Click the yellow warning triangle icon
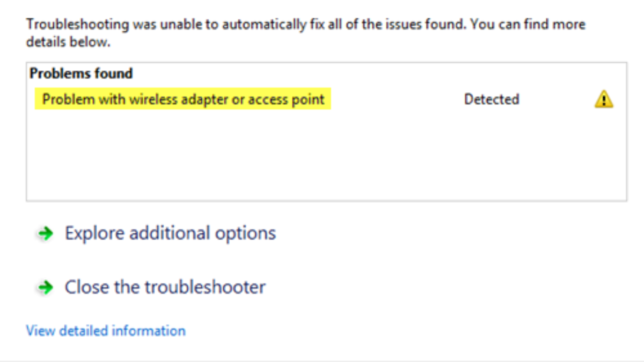This screenshot has height=362, width=644. [x=604, y=100]
